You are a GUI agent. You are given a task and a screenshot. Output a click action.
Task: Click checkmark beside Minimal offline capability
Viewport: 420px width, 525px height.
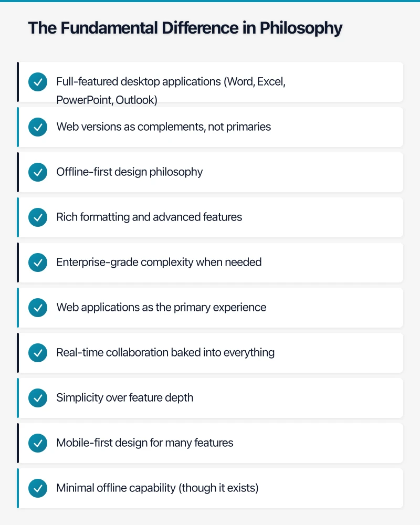click(x=38, y=488)
